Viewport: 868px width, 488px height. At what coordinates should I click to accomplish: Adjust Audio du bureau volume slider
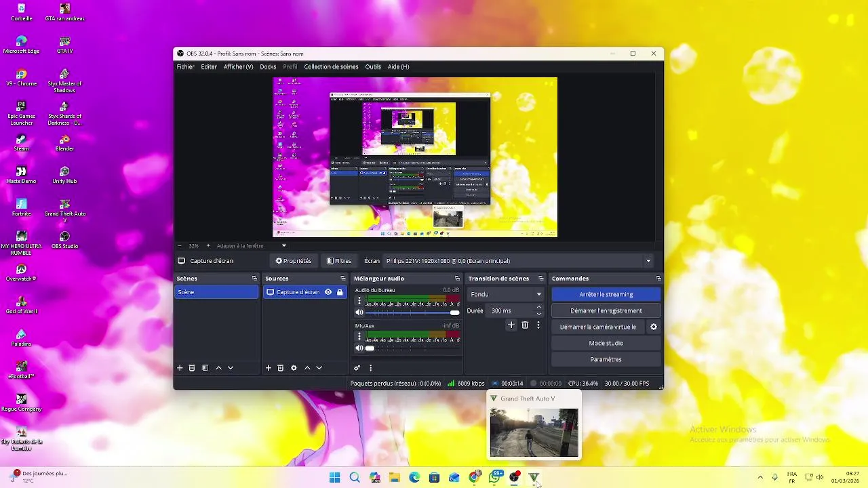coord(412,312)
